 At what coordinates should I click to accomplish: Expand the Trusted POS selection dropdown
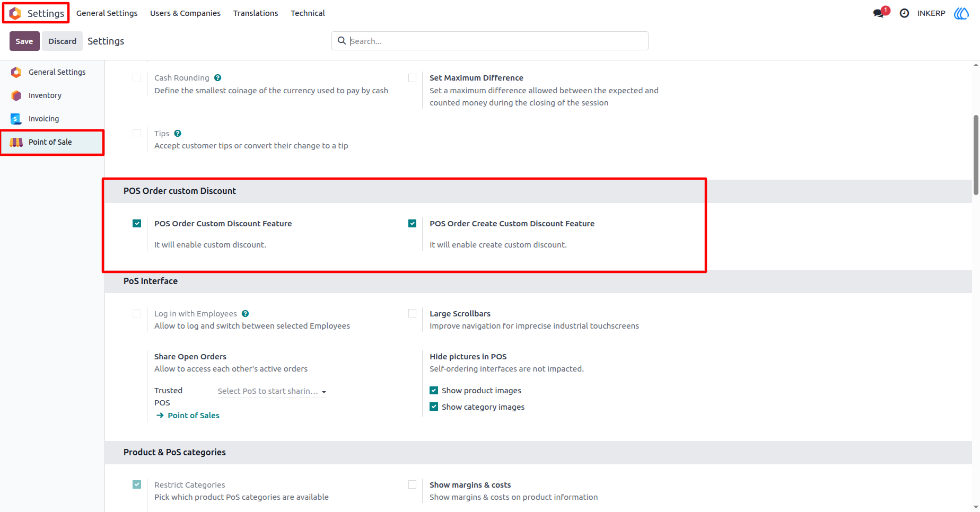[x=272, y=391]
